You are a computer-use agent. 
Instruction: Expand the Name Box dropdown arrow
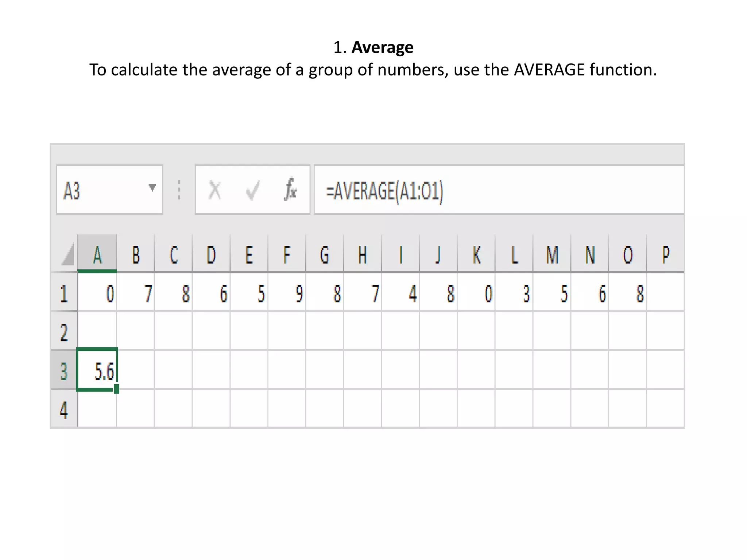tap(152, 188)
